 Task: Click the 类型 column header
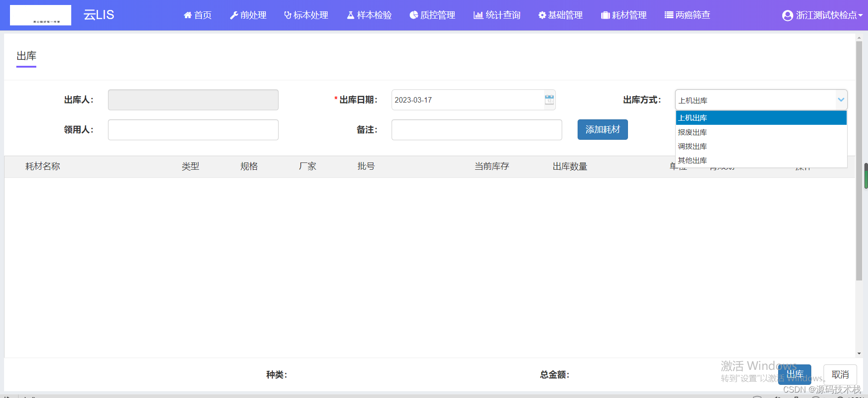pos(191,167)
